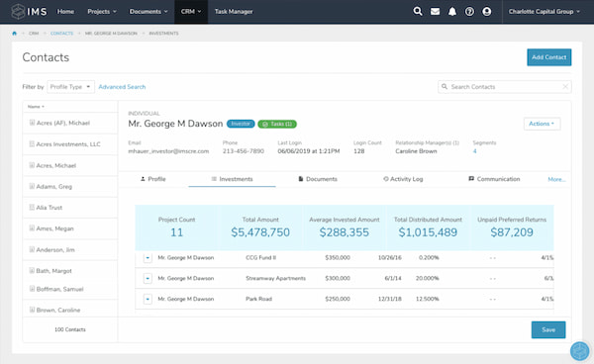The image size is (594, 364).
Task: Click the contact icon beside Bath, Margot
Action: [32, 271]
